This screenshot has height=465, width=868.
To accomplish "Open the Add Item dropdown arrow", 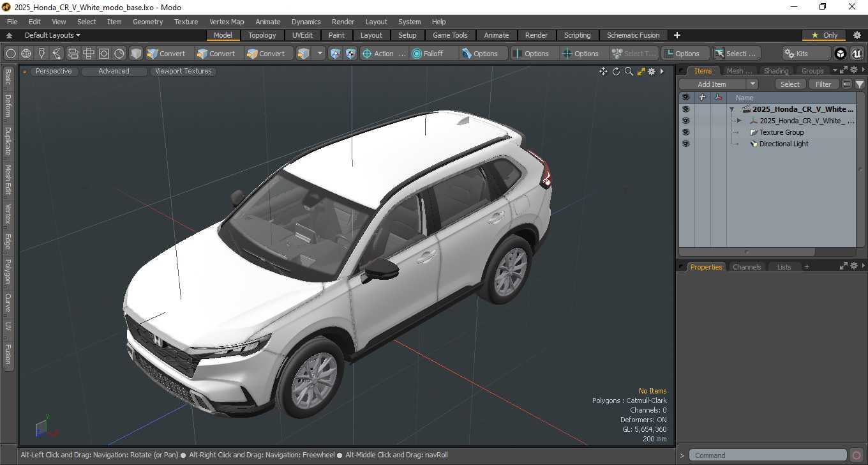I will tap(752, 84).
